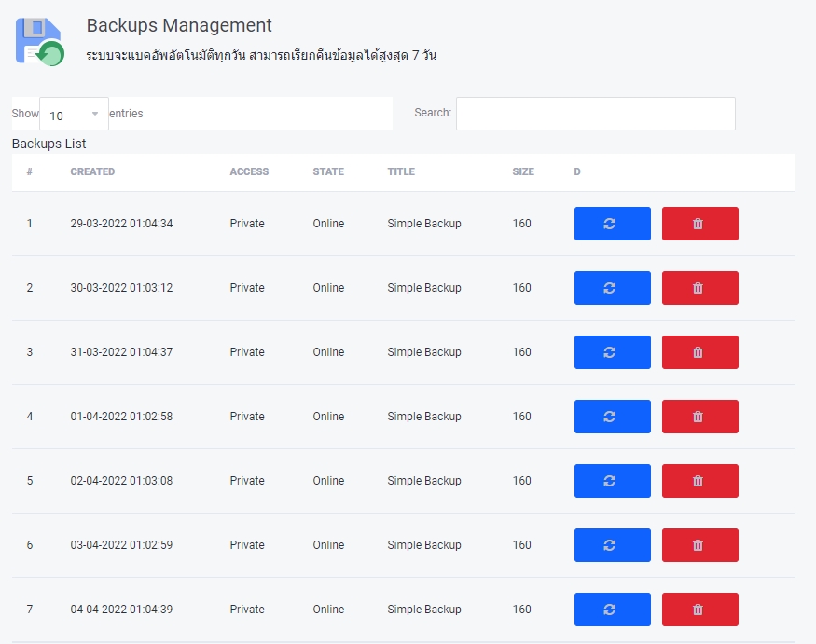Restore backup from 03-04-2022 01:02:59
The height and width of the screenshot is (644, 816).
click(612, 545)
